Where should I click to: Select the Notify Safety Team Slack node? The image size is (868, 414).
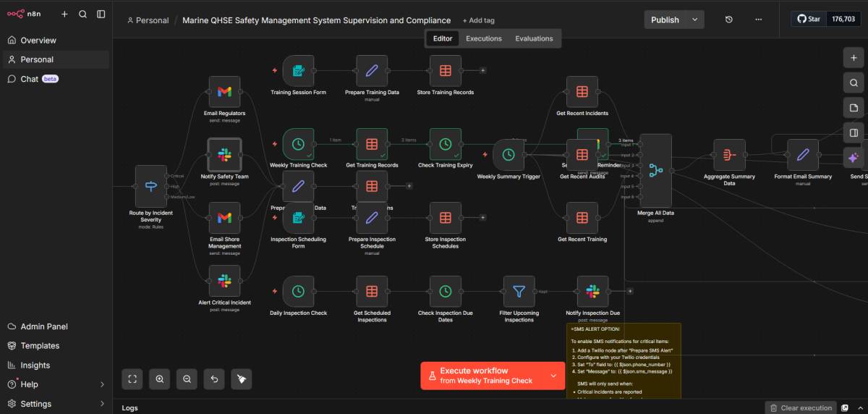[224, 155]
